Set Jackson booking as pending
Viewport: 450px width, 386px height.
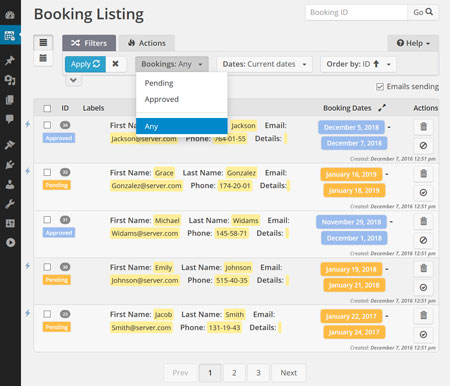click(x=423, y=146)
